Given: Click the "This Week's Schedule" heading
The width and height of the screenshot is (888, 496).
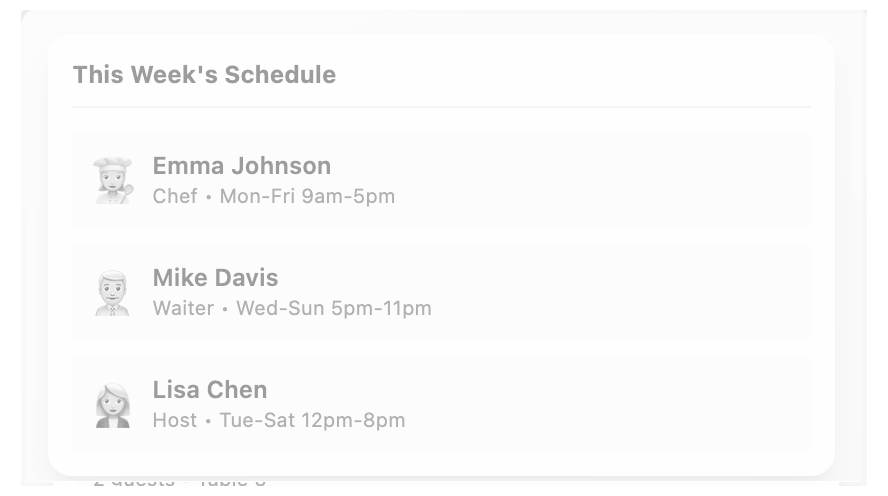Looking at the screenshot, I should tap(204, 75).
